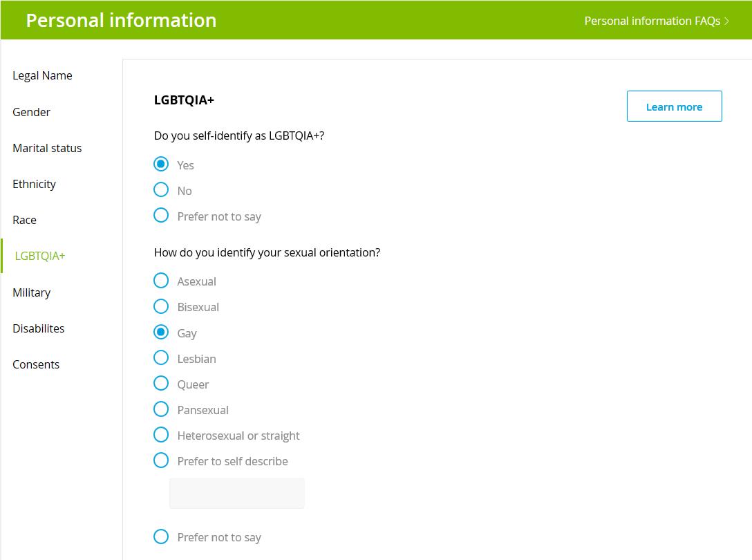Open Personal information FAQs link
The width and height of the screenshot is (752, 560).
tap(657, 21)
